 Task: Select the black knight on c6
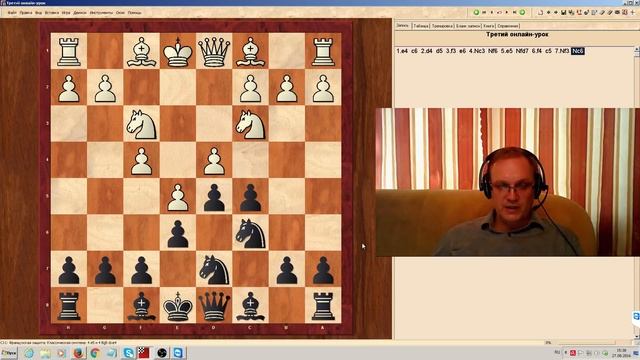click(250, 233)
